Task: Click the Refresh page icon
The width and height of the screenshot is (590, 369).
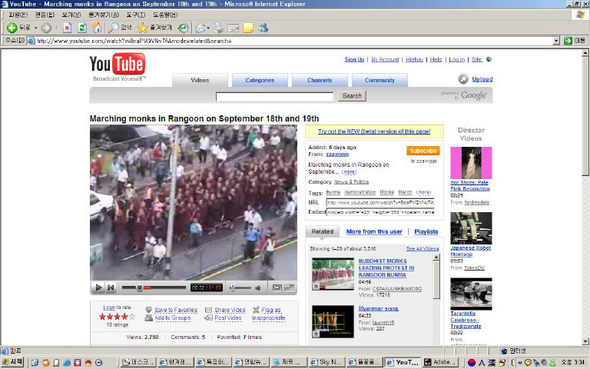Action: [x=82, y=27]
